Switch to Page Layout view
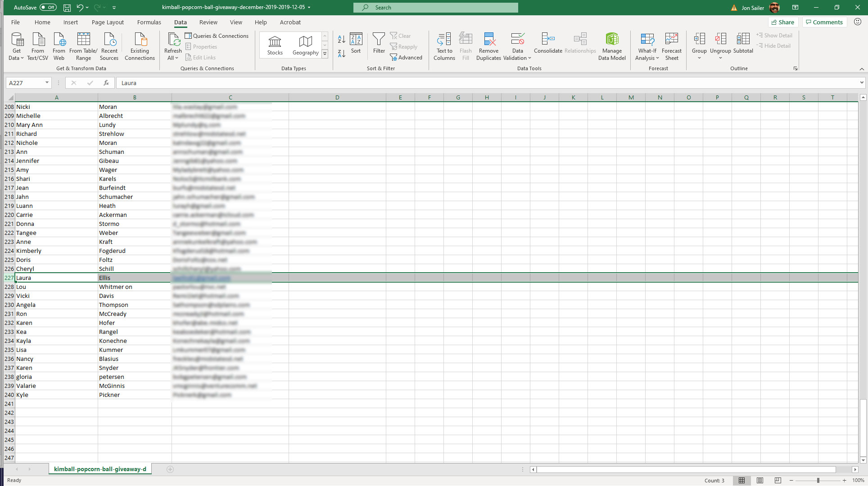868x486 pixels. pos(760,481)
